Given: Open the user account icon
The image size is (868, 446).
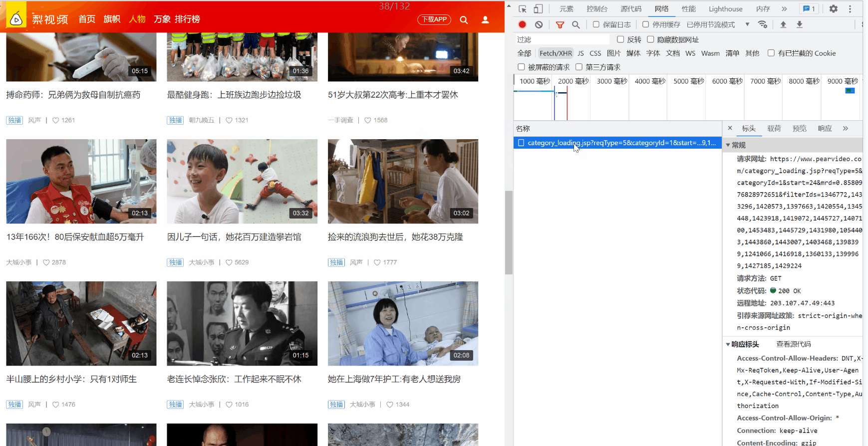Looking at the screenshot, I should coord(485,20).
